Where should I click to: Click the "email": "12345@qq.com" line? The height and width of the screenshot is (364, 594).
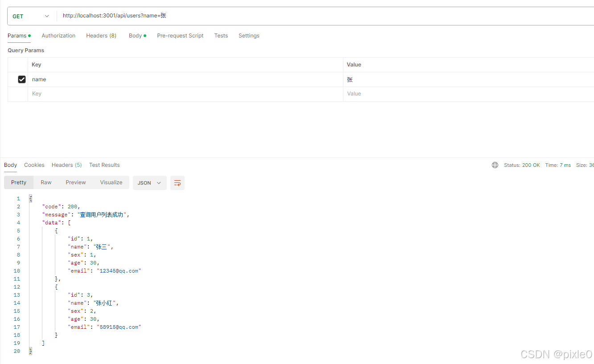pyautogui.click(x=104, y=271)
